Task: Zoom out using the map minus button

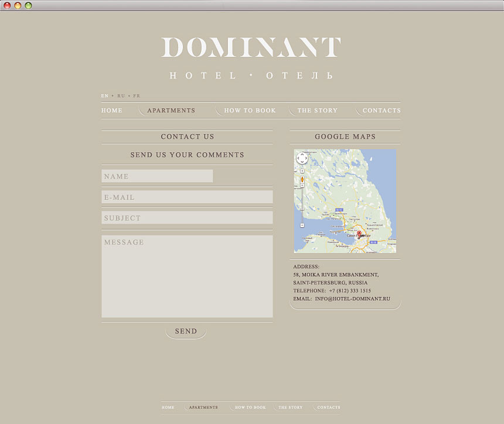Action: (302, 225)
